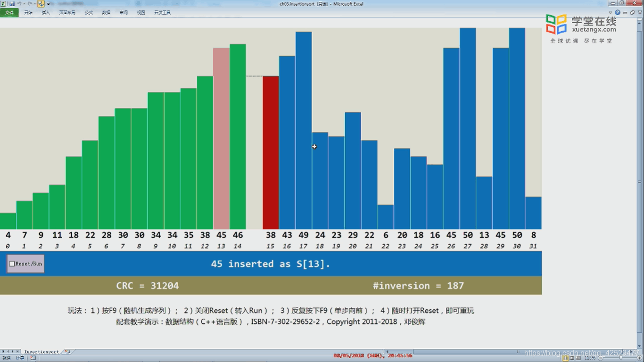Click the vertical scrollbar on right edge

640,181
